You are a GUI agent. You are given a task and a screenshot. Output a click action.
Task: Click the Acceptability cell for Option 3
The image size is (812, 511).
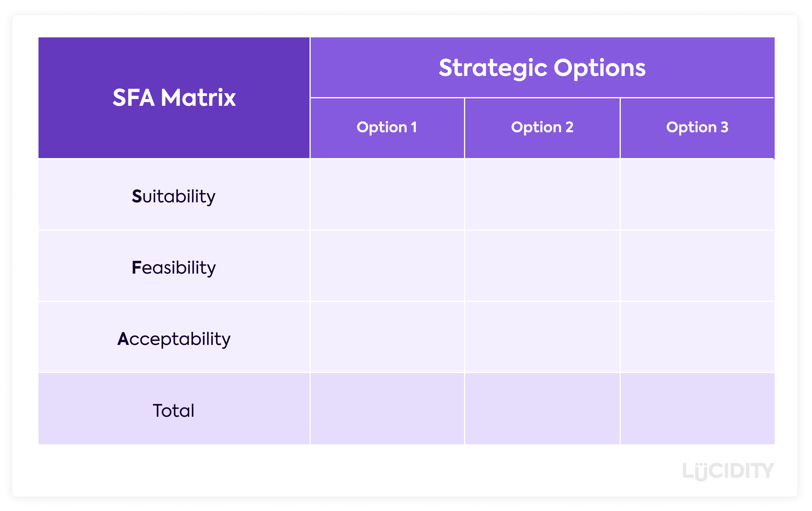[x=697, y=337]
